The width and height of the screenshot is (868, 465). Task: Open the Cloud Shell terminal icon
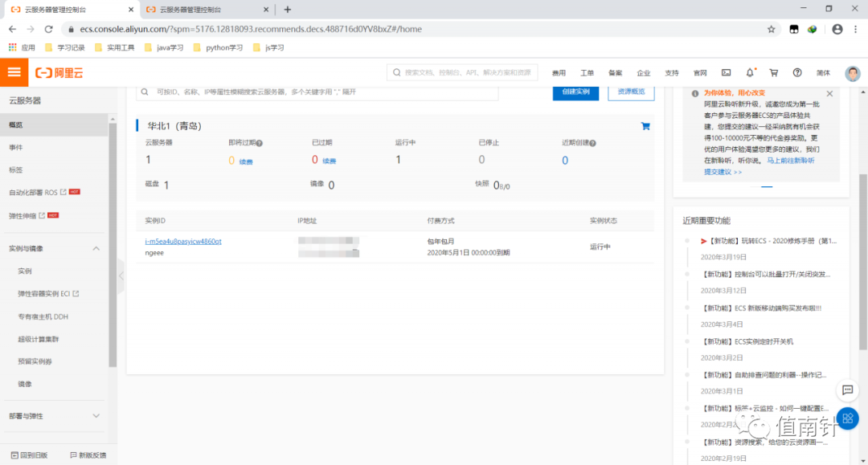(726, 73)
